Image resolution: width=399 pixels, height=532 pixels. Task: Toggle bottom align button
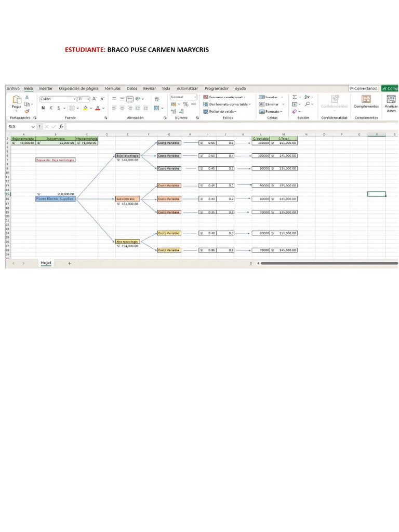[130, 99]
